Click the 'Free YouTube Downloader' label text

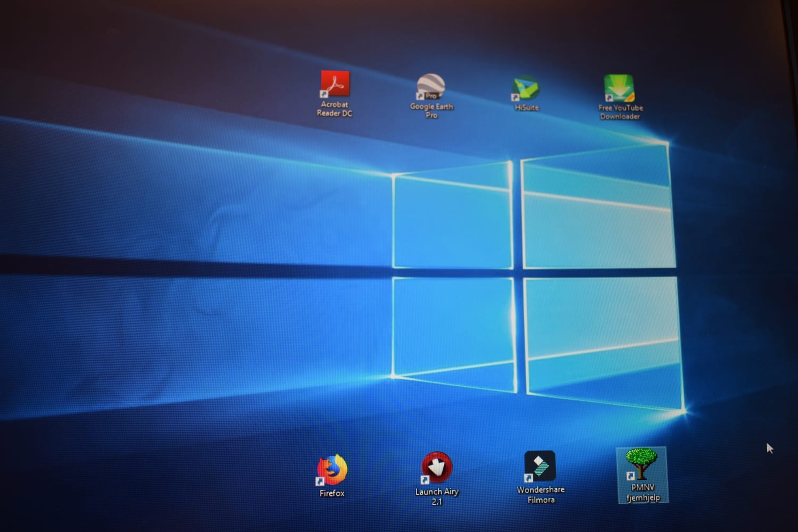(x=620, y=112)
